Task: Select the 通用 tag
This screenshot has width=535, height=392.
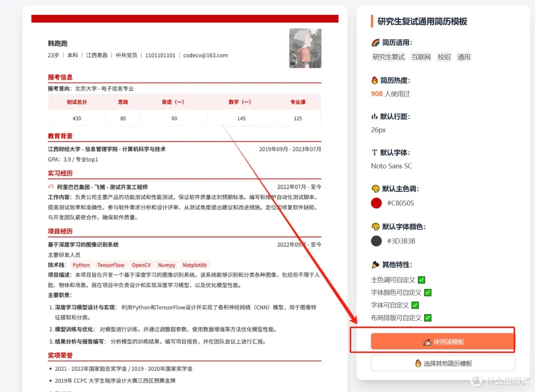Action: coord(464,57)
